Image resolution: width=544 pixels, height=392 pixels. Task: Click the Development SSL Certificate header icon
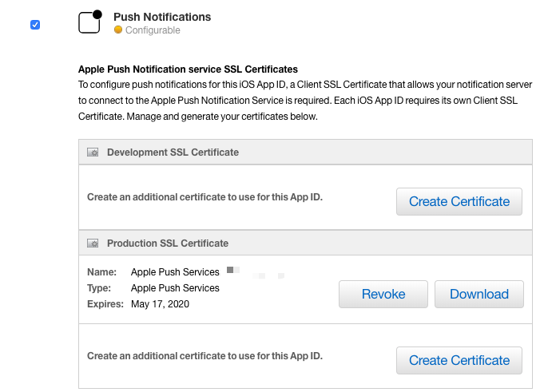tap(93, 152)
